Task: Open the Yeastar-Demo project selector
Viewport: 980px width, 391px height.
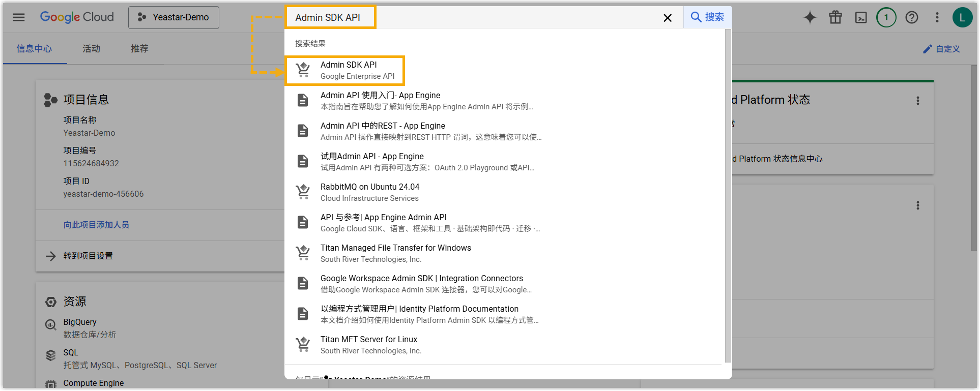Action: coord(174,17)
